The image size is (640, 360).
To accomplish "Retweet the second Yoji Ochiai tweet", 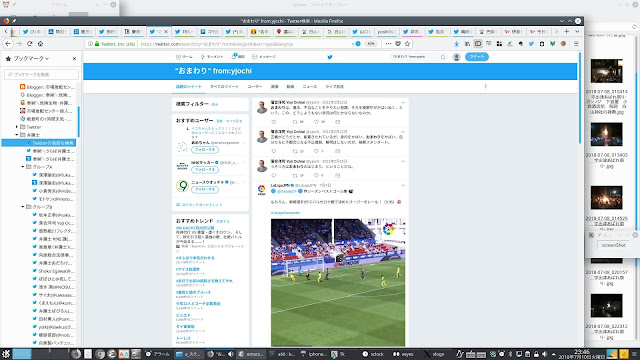I will 295,151.
